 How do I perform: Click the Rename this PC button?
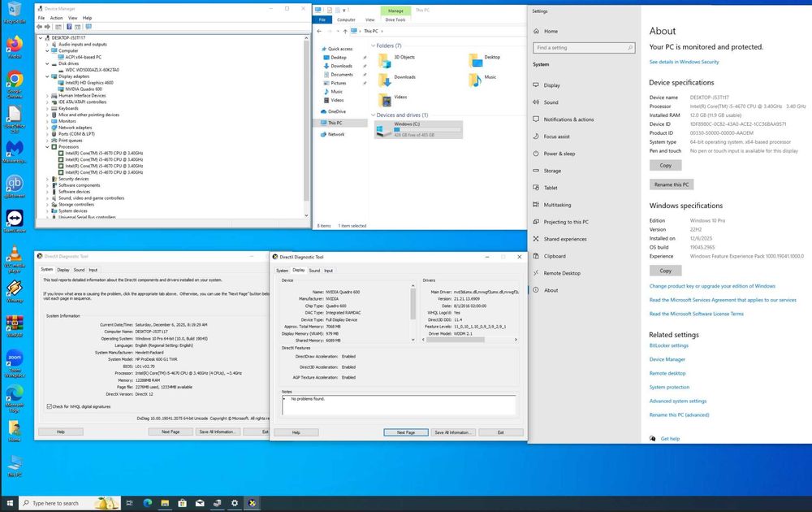pyautogui.click(x=672, y=184)
